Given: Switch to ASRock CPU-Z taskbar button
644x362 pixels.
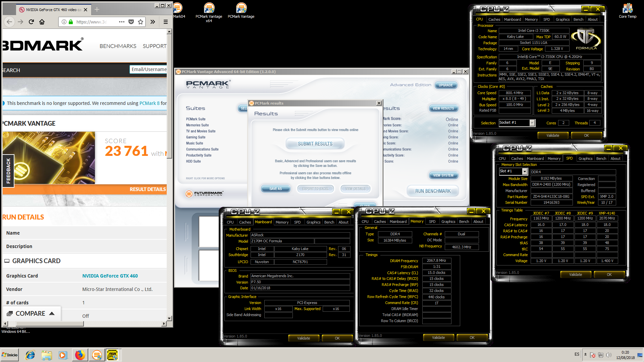Looking at the screenshot, I should click(112, 355).
